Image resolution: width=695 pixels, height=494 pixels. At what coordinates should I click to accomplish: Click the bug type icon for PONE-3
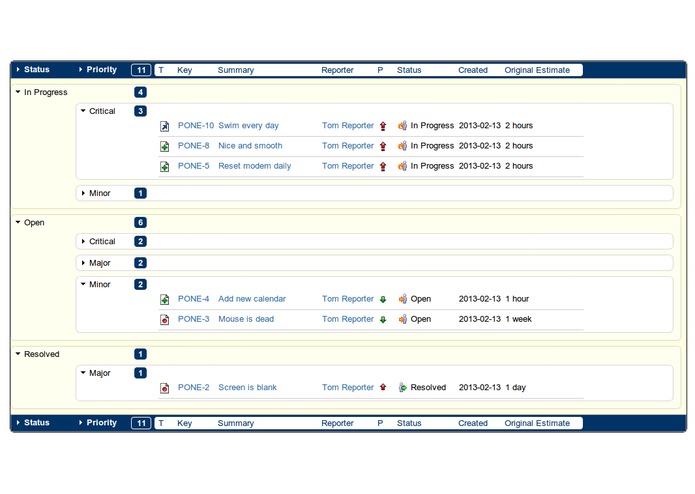(164, 319)
